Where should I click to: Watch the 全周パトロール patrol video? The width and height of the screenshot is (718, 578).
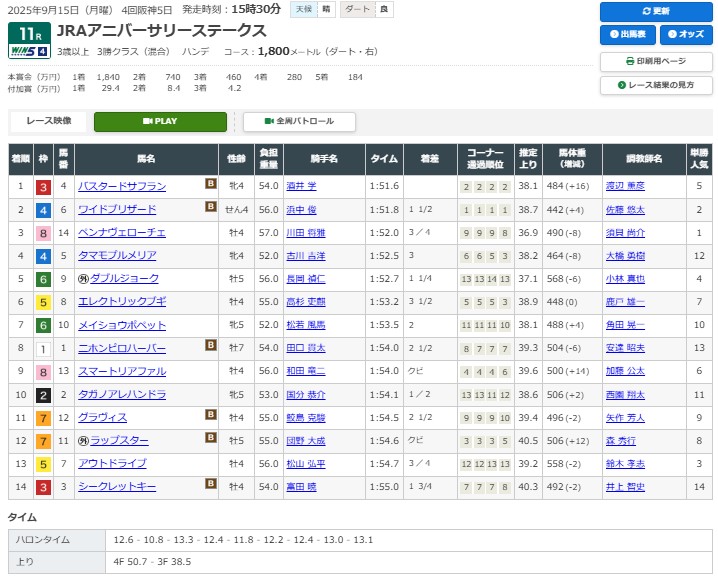[299, 121]
